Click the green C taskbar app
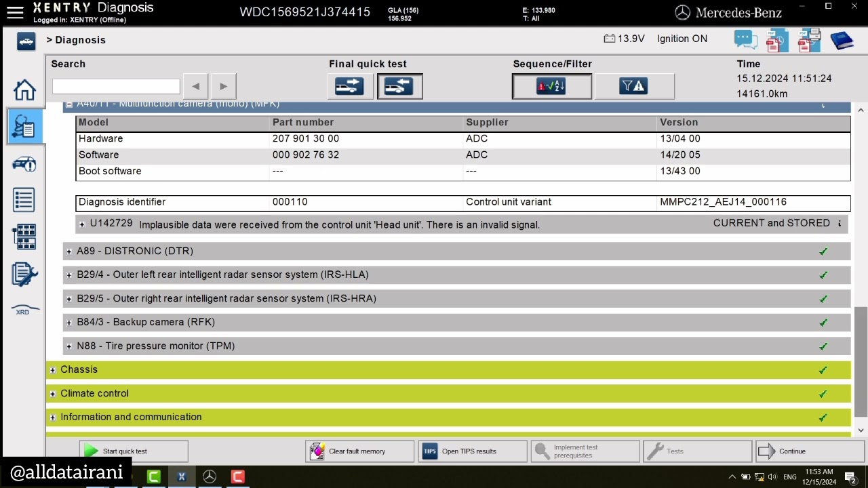Viewport: 868px width, 488px height. pyautogui.click(x=154, y=476)
